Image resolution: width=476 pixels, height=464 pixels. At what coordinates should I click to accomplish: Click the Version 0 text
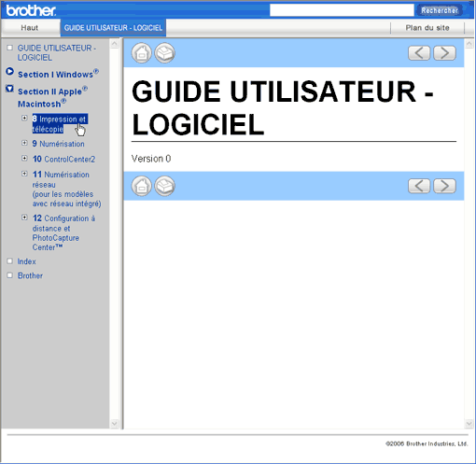click(151, 159)
